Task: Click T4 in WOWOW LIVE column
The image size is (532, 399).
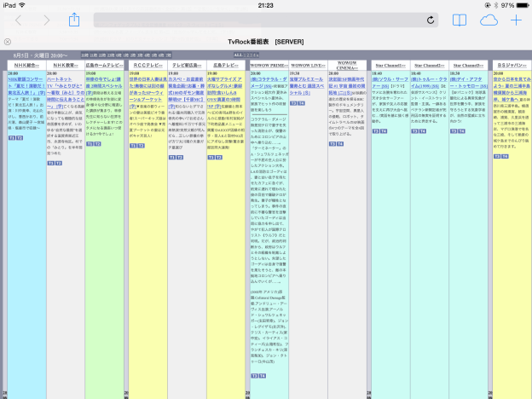Action: [301, 103]
